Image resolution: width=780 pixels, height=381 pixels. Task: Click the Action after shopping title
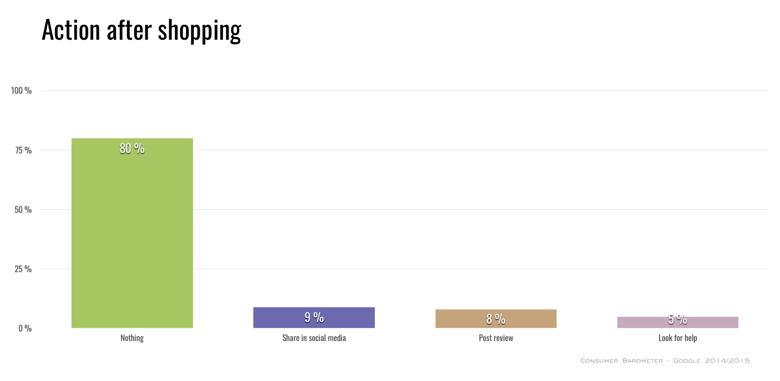tap(141, 30)
